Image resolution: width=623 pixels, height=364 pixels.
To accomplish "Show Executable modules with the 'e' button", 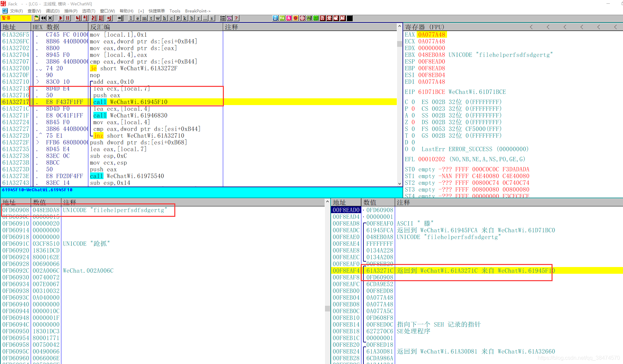I will 138,18.
